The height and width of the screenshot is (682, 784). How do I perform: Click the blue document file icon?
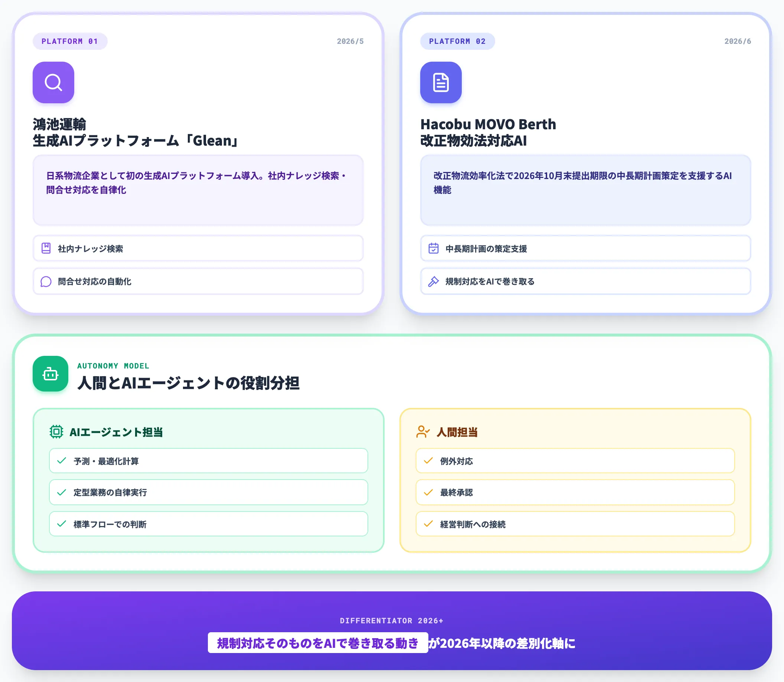tap(441, 82)
